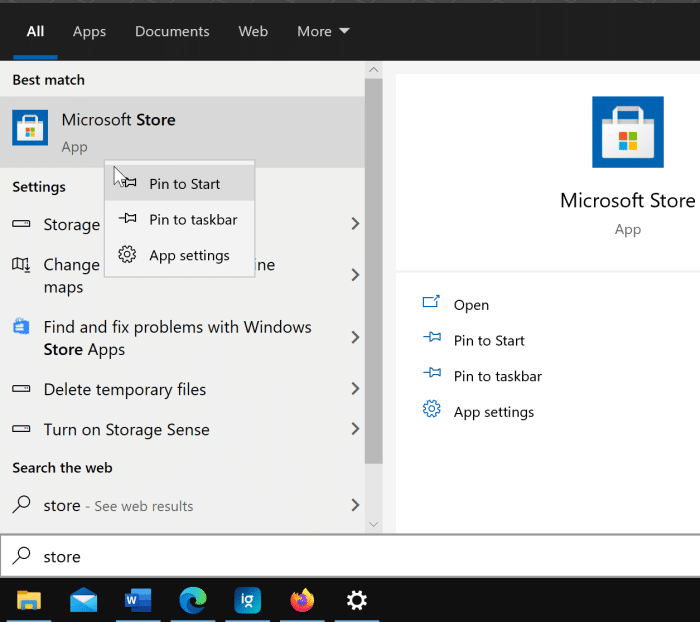Image resolution: width=700 pixels, height=622 pixels.
Task: Click the Pin to taskbar pin icon in context menu
Action: click(x=127, y=218)
